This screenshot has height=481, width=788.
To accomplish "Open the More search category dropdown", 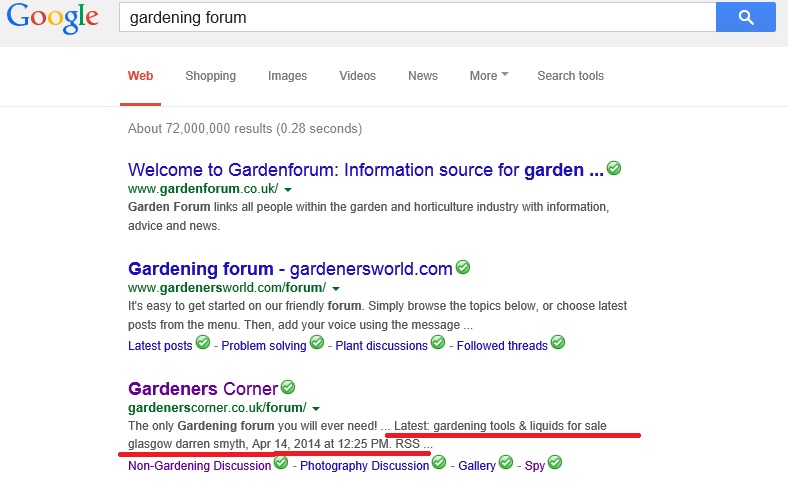I will coord(488,76).
